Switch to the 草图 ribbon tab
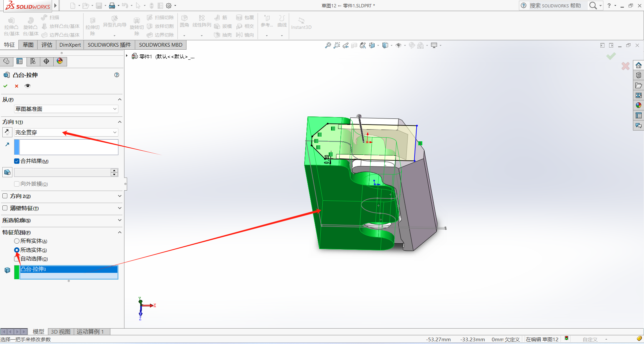The image size is (644, 344). pyautogui.click(x=28, y=45)
